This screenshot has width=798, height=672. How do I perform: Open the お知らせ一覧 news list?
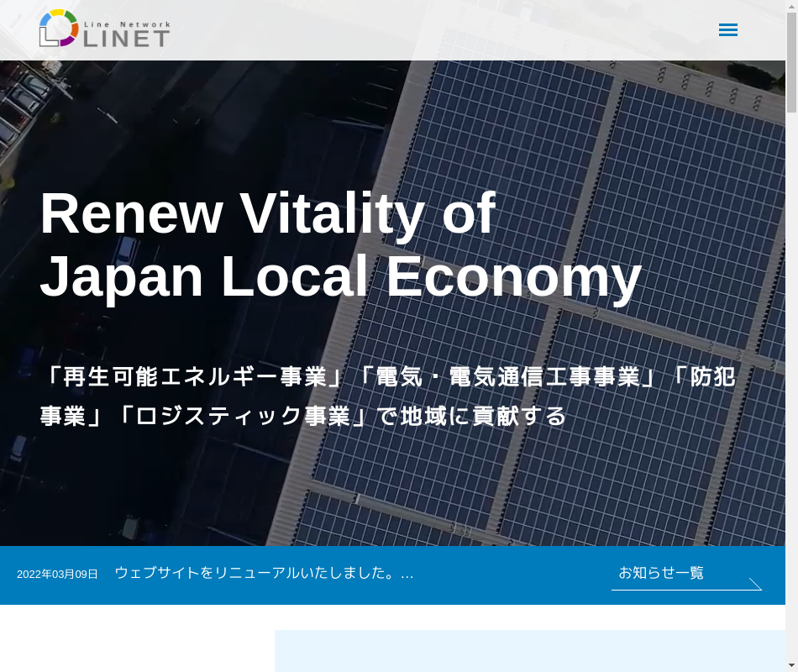pyautogui.click(x=661, y=573)
